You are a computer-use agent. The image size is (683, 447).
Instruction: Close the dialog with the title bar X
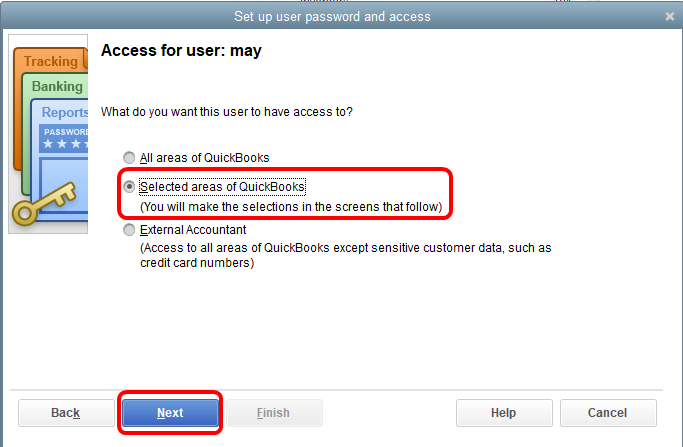coord(669,17)
